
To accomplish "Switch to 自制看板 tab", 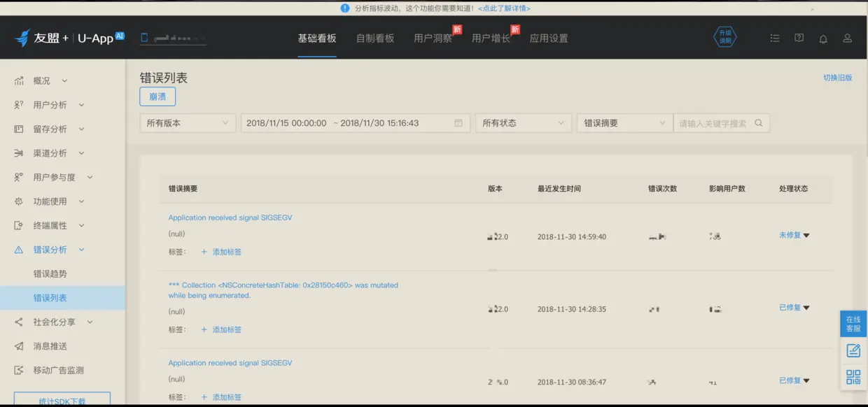I will (375, 38).
